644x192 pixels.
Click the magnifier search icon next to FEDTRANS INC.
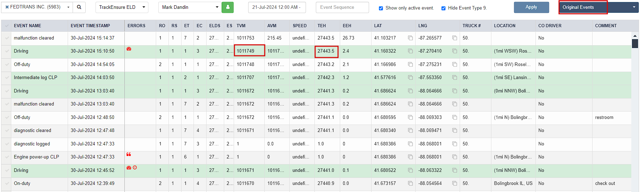pyautogui.click(x=79, y=7)
